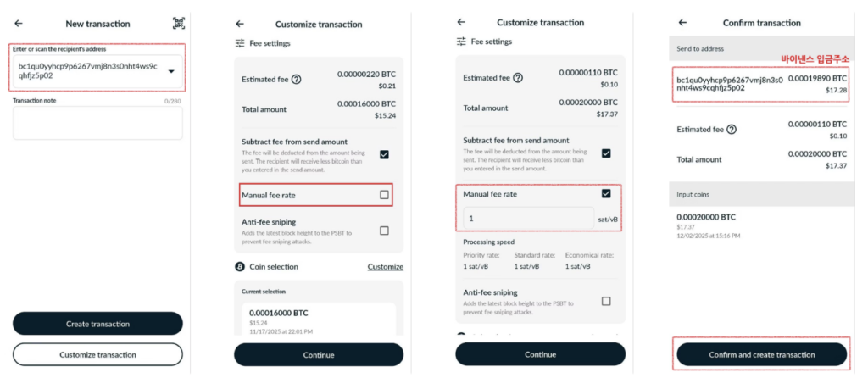Uncheck the ticked Manual fee rate checkbox
The height and width of the screenshot is (378, 868).
[x=605, y=193]
